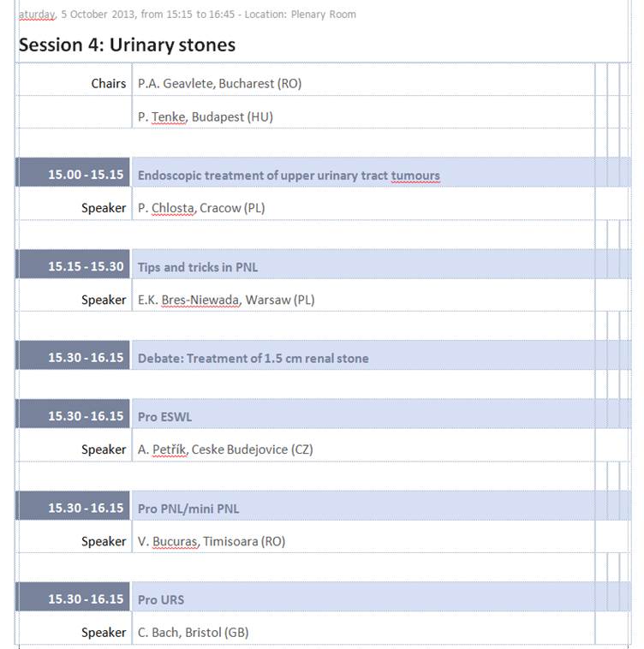Viewport: 644px width, 649px height.
Task: Click speaker V. Bucuras, Timisoara (RO)
Action: click(x=211, y=541)
